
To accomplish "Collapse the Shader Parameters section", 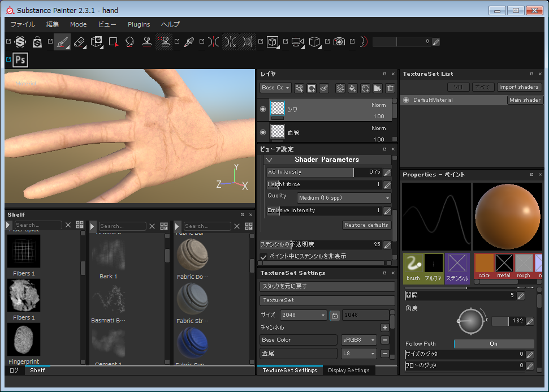I will point(269,160).
